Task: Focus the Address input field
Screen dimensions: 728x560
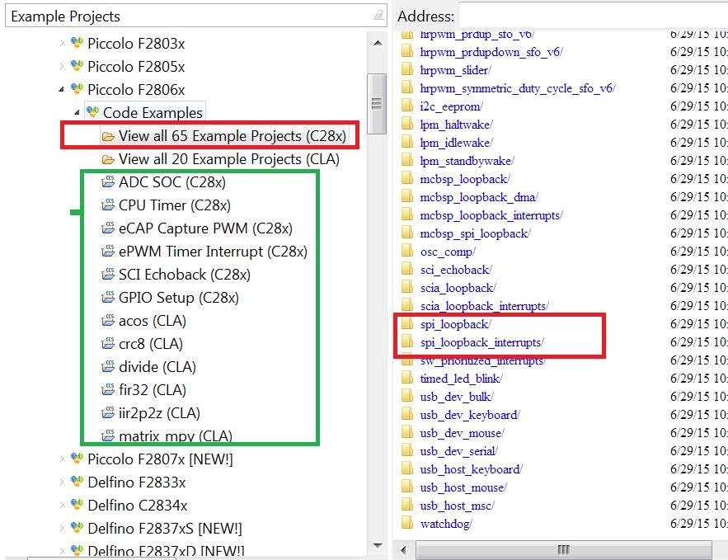Action: tap(593, 16)
